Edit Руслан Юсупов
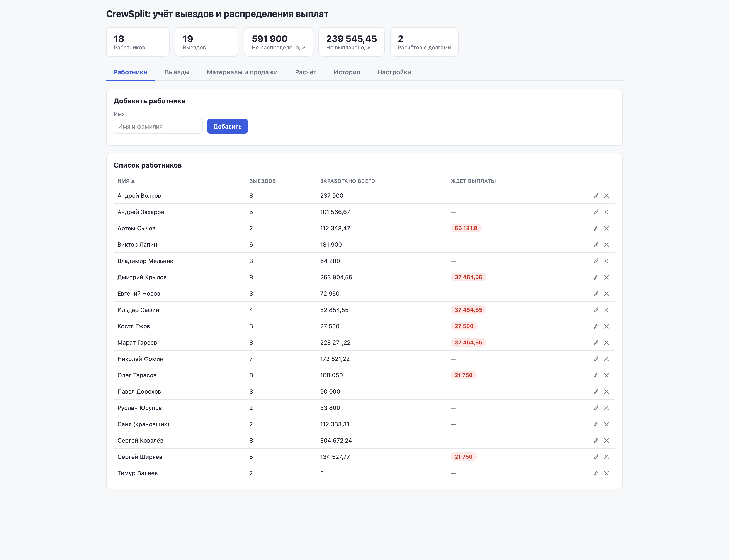Viewport: 729px width, 560px height. click(596, 408)
